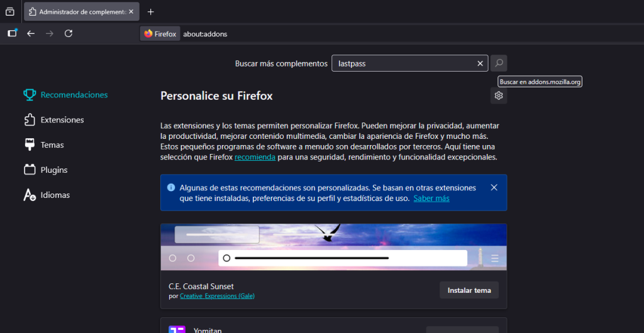Click the C.E. Coastal Sunset theme preview

tap(333, 248)
